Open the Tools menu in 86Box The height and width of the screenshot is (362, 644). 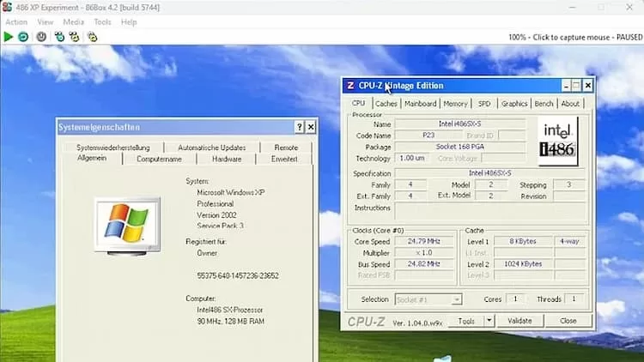click(102, 22)
